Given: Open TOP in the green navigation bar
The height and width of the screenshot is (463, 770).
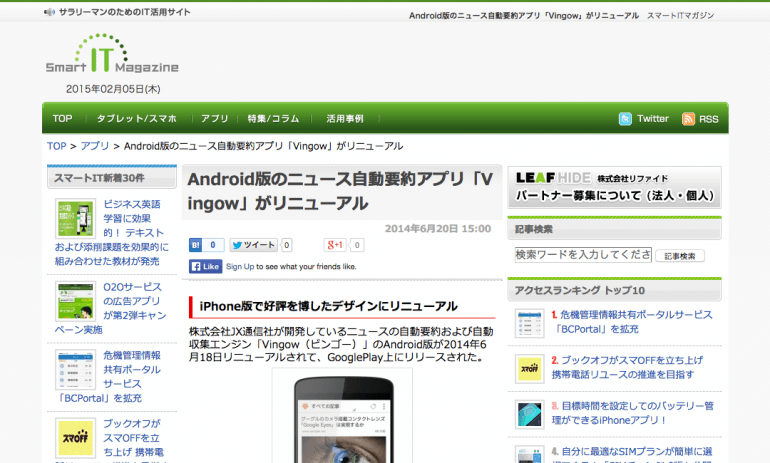Looking at the screenshot, I should 62,119.
